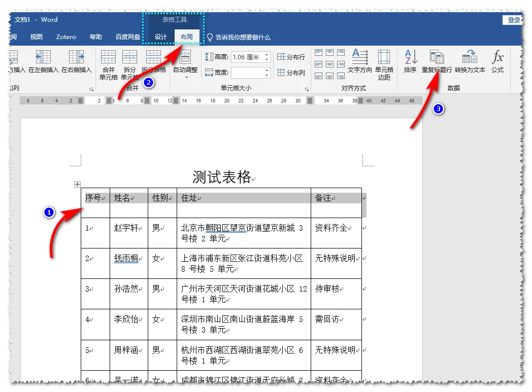This screenshot has width=532, height=392.
Task: Click Sort (排序) icon
Action: (411, 57)
